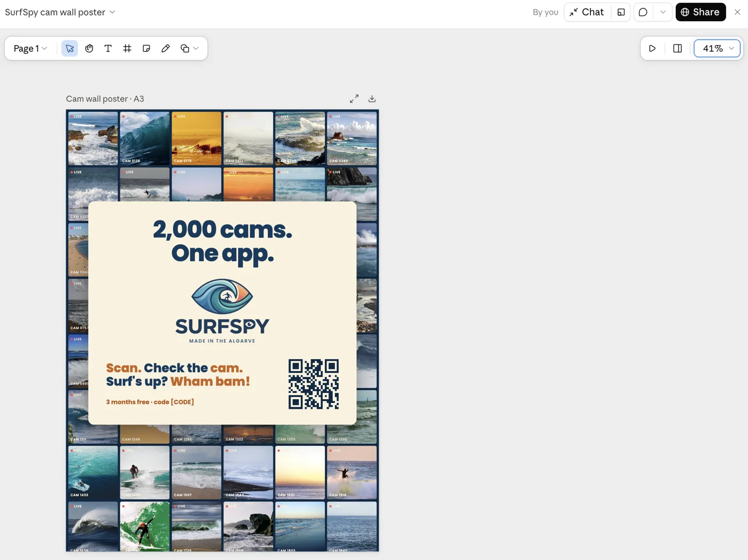Screen dimensions: 748x560
Task: Select the CAM 1507 beach thumbnail
Action: pyautogui.click(x=197, y=472)
